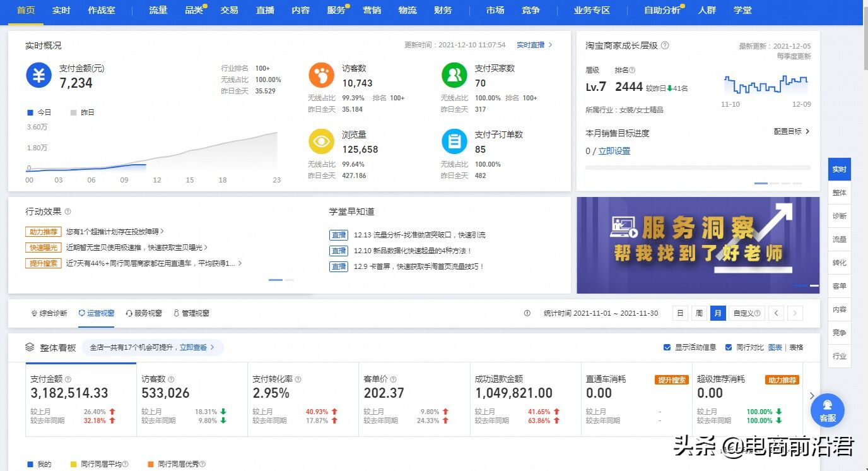Click the orange footprint visitor icon
Screen dimensions: 868x471
321,75
